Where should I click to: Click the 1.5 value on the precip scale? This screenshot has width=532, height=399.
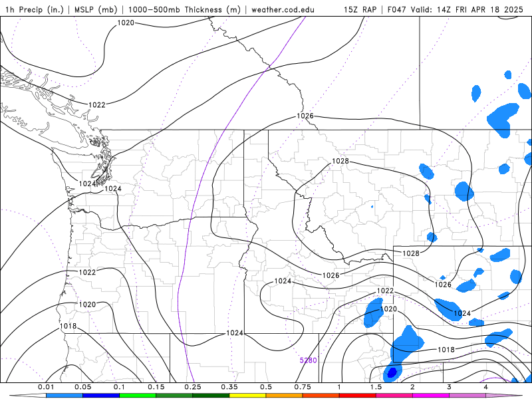pyautogui.click(x=376, y=387)
